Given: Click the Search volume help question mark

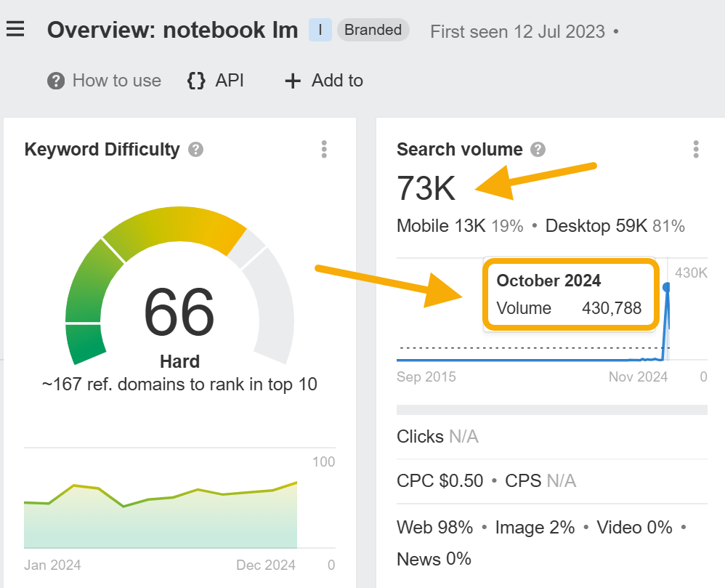Looking at the screenshot, I should point(538,150).
